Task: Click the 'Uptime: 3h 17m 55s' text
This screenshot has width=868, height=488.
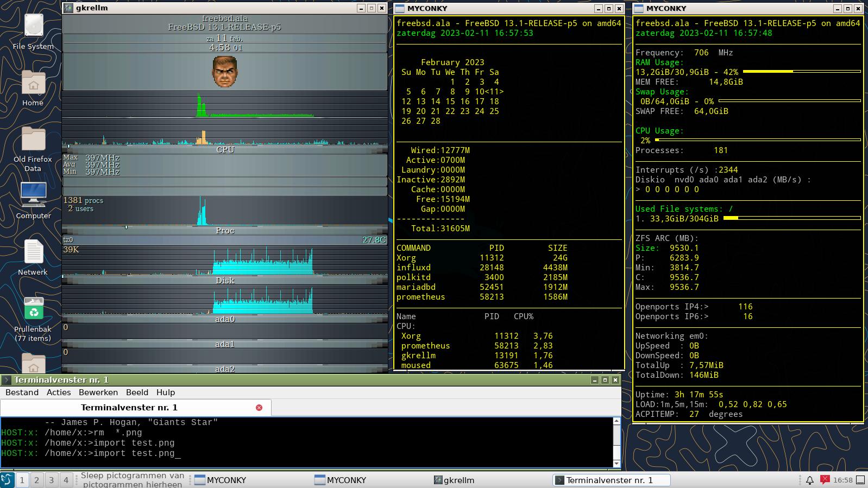Action: click(x=679, y=395)
